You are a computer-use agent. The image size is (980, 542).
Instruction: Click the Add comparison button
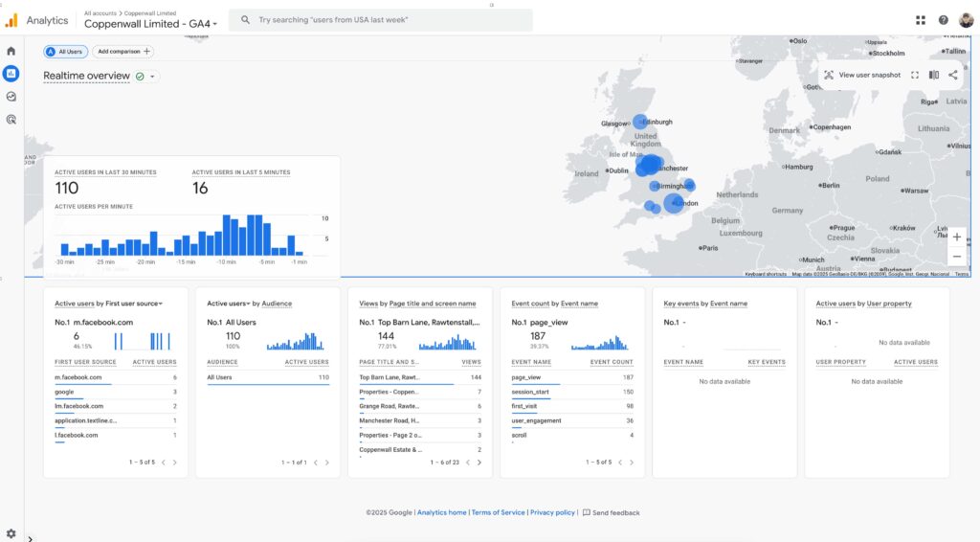[x=122, y=52]
